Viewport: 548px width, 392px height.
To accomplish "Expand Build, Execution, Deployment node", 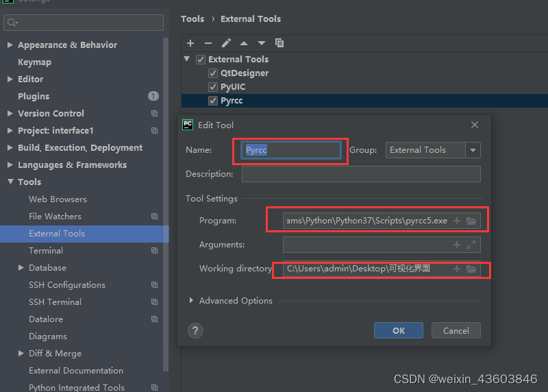I will [x=10, y=147].
